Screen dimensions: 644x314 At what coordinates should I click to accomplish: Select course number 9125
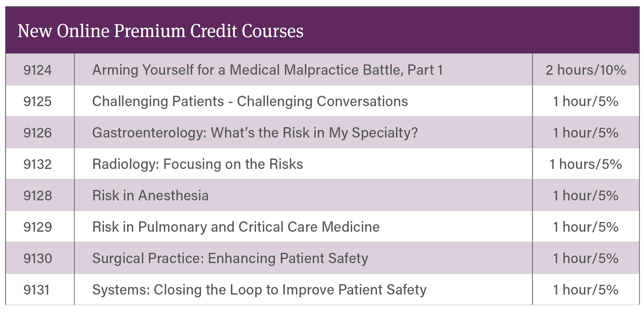pyautogui.click(x=37, y=101)
